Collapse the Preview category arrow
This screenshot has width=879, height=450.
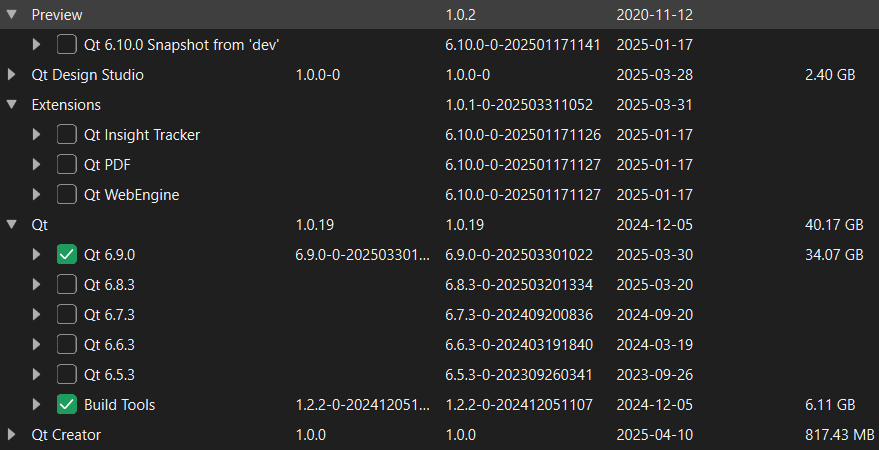[12, 15]
